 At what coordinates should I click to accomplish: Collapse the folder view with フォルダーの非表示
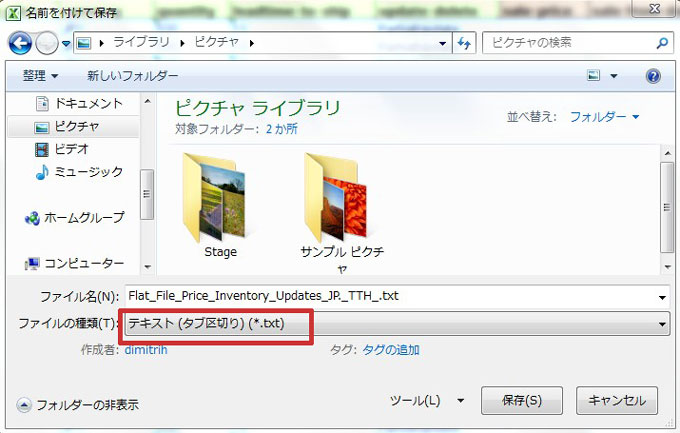(x=78, y=405)
